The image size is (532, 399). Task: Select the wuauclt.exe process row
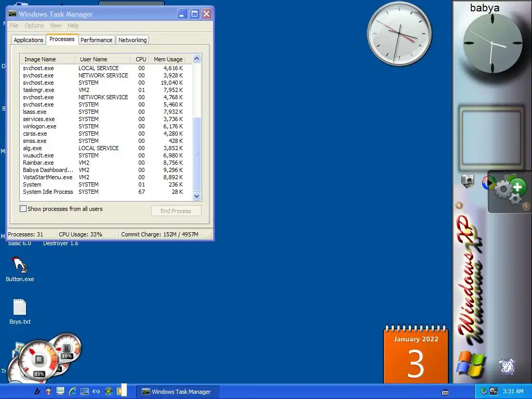(106, 155)
